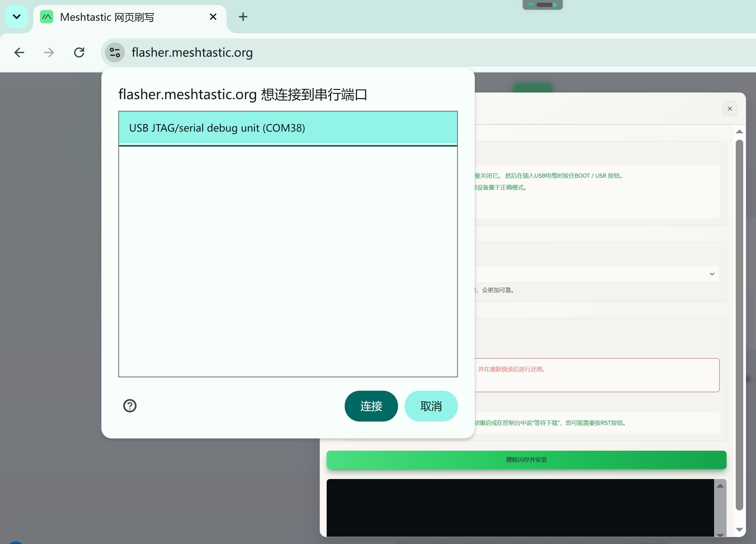Click the 擦除闪存并安装 button
The height and width of the screenshot is (544, 756).
tap(526, 460)
